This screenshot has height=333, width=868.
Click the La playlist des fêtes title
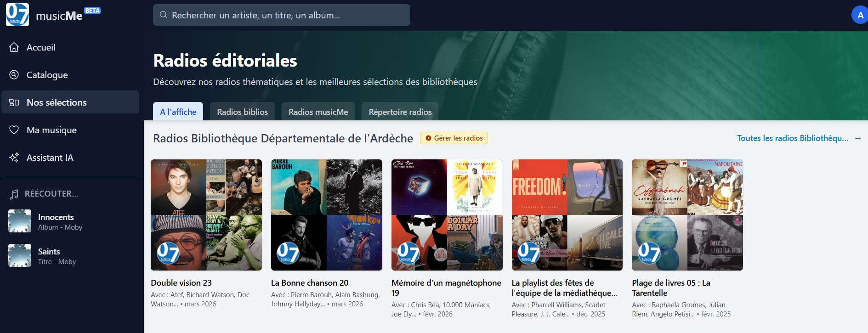[x=565, y=288]
